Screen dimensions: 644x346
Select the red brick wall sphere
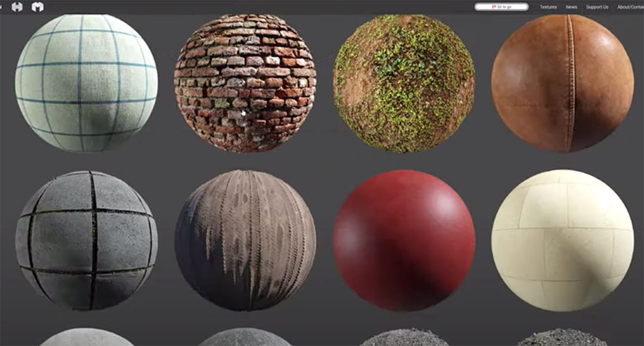click(x=245, y=83)
